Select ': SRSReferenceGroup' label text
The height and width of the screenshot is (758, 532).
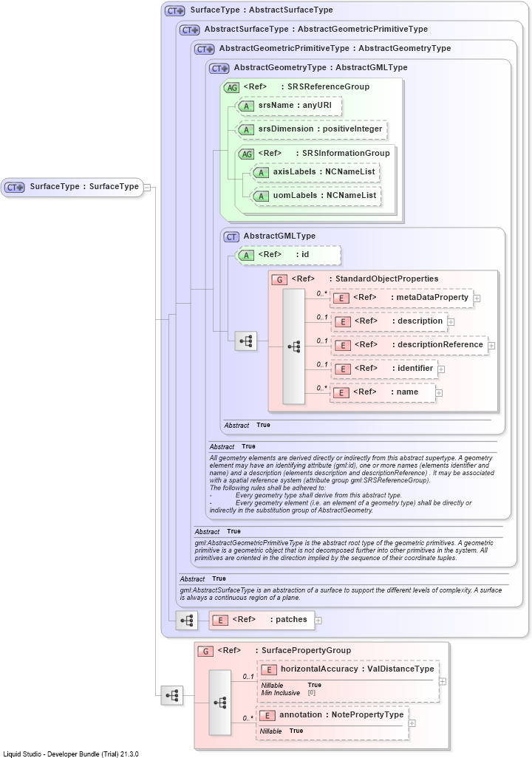point(325,87)
